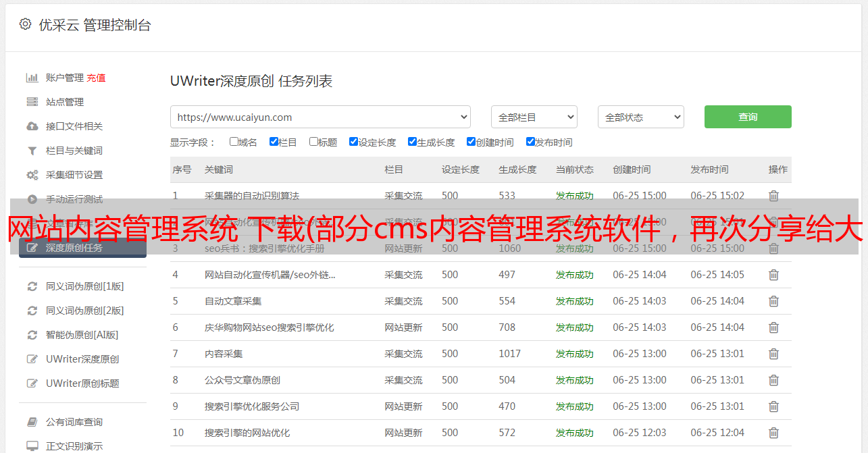Open 手动运行测试 sidebar link
The width and height of the screenshot is (868, 453).
tap(74, 199)
